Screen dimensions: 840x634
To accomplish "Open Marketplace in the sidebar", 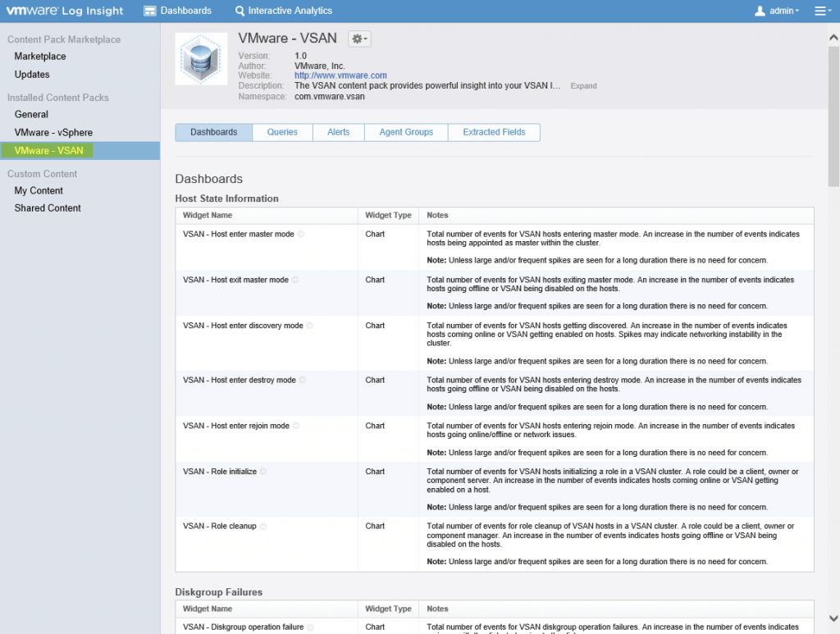I will coord(40,57).
